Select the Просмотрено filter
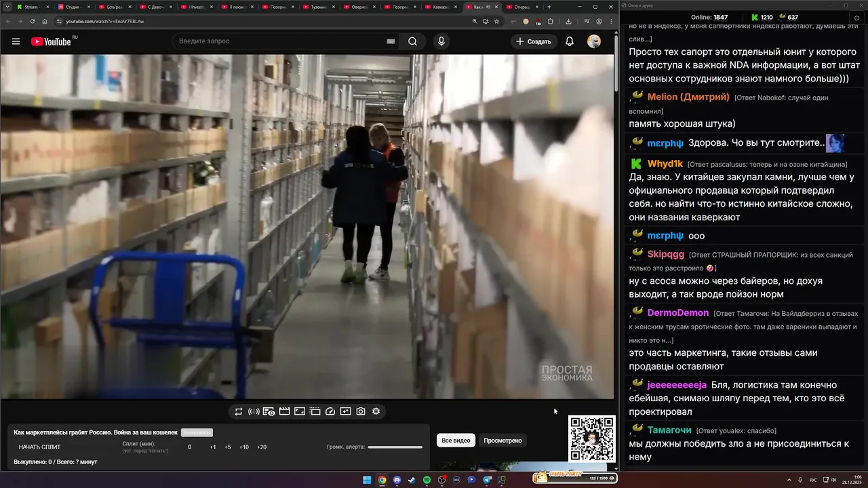Viewport: 868px width, 488px height. pyautogui.click(x=502, y=441)
